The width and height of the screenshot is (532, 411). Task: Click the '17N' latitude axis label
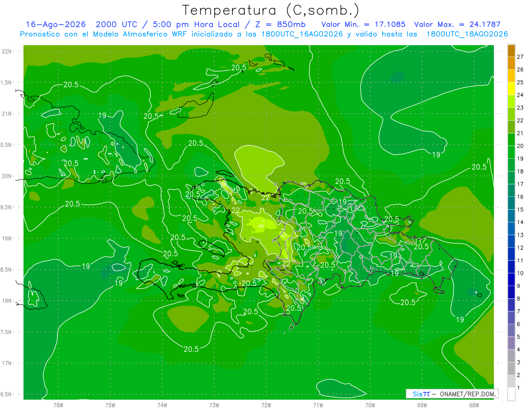coord(8,363)
